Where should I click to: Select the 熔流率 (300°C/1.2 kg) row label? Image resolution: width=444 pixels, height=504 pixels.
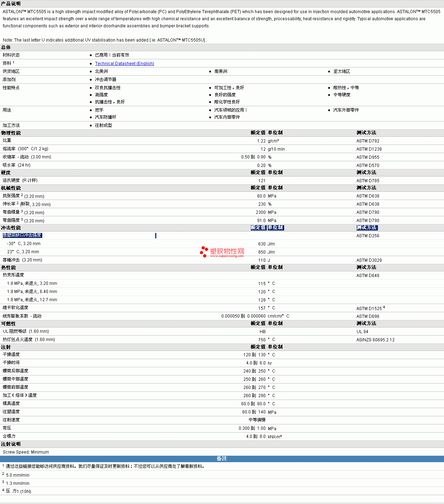pos(26,149)
